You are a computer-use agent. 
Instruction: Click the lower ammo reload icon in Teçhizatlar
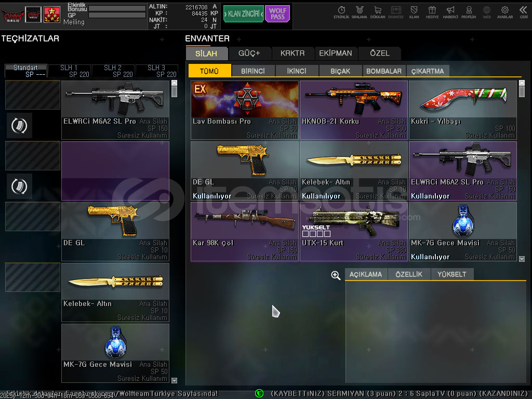pyautogui.click(x=19, y=187)
